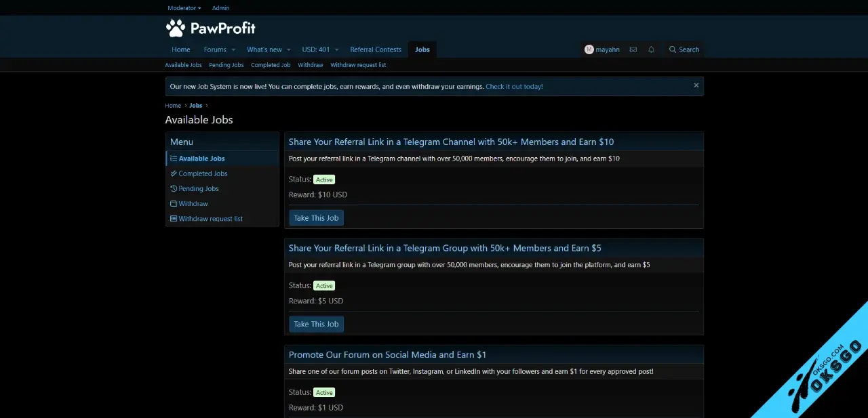Click the 'Reward: $1 USD' text
The image size is (868, 418).
[x=316, y=408]
